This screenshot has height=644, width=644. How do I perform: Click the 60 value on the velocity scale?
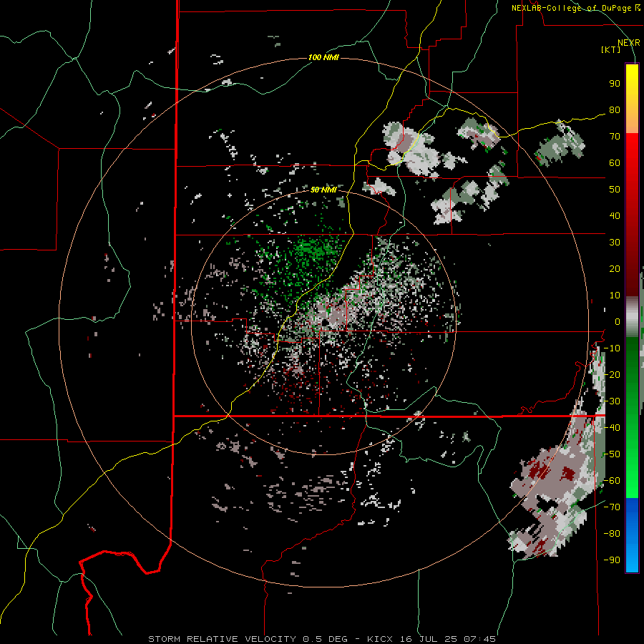tap(615, 163)
